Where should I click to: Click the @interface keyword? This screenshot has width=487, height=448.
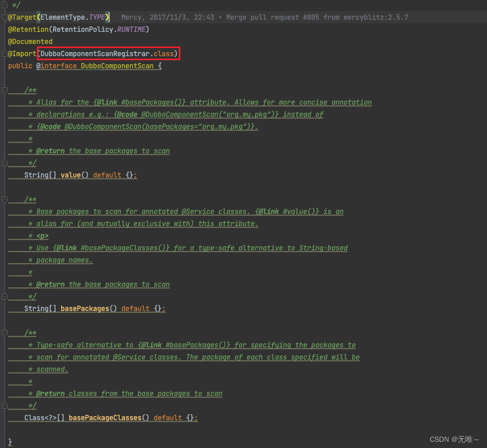click(x=57, y=66)
